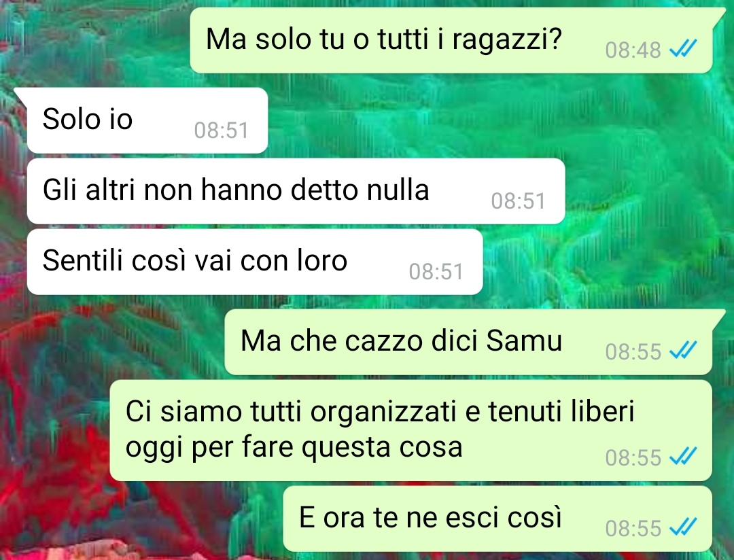The height and width of the screenshot is (560, 734).
Task: Tap the 08:51 timestamp on 'Gli altri' message
Action: [x=518, y=201]
